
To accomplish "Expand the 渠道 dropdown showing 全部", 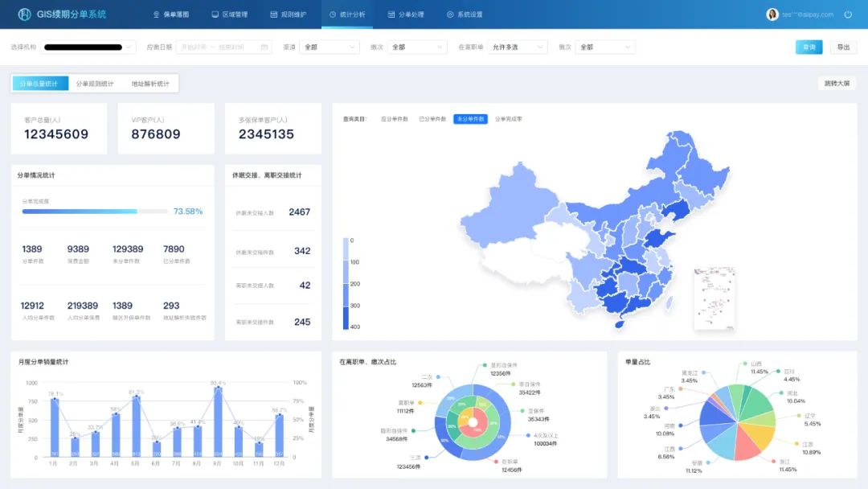I will tap(330, 47).
